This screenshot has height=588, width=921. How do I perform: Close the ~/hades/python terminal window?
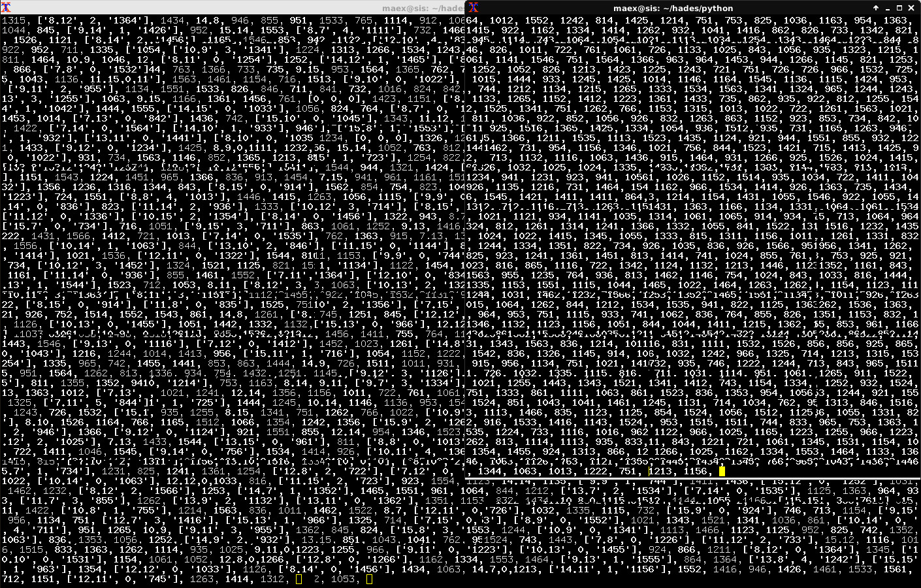[x=911, y=8]
